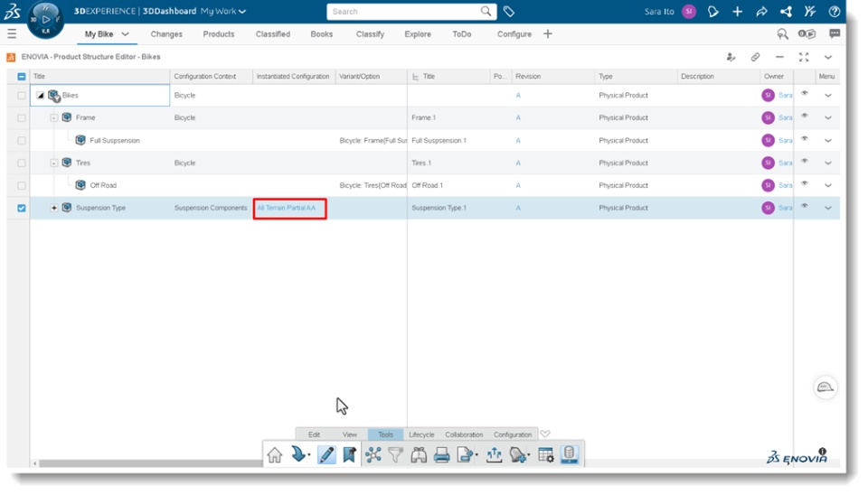Click the user edit icon in widget header
868x495 pixels.
pyautogui.click(x=731, y=57)
